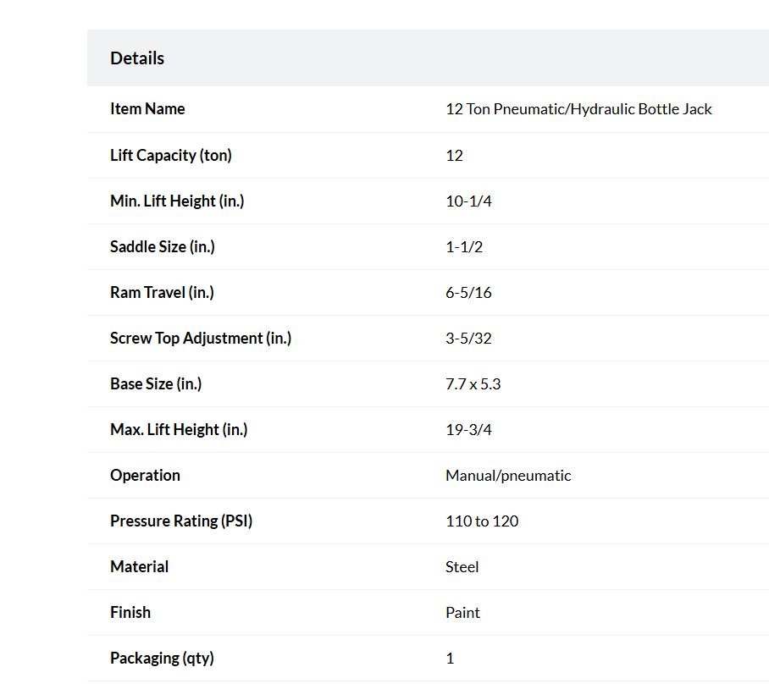Click the Lift Capacity (ton) label
Screen dimensions: 769x700
tap(171, 156)
